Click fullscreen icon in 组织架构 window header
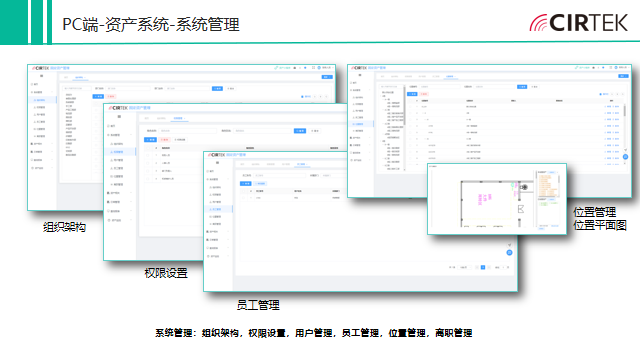The image size is (640, 360). click(313, 68)
